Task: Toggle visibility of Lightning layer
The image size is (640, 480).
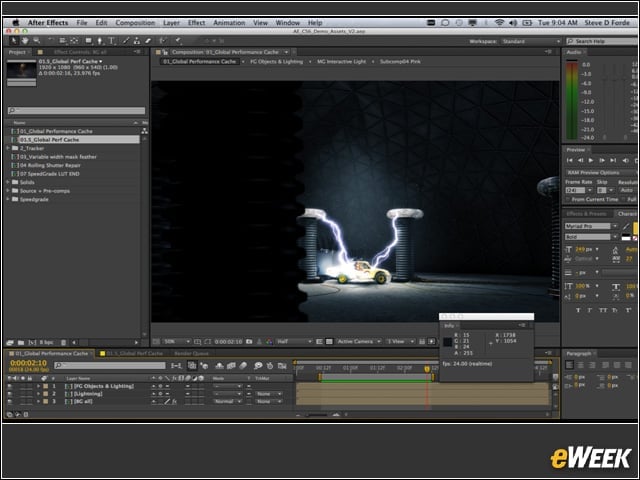Action: [9, 394]
